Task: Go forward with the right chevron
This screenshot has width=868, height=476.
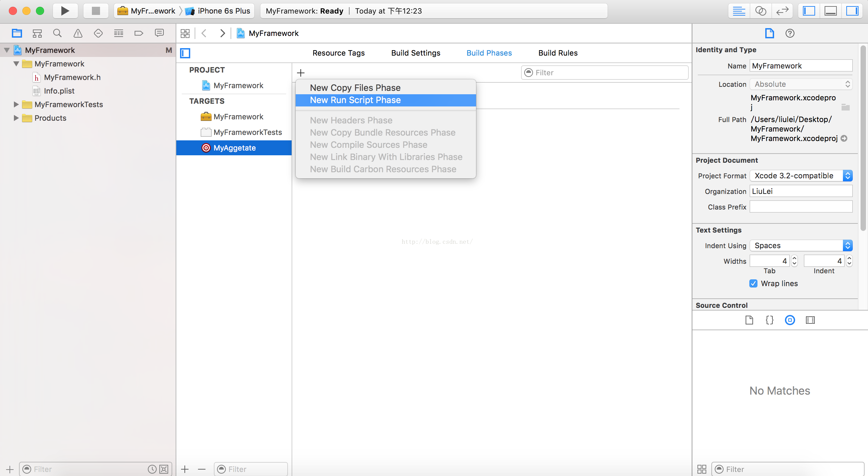Action: (x=222, y=33)
